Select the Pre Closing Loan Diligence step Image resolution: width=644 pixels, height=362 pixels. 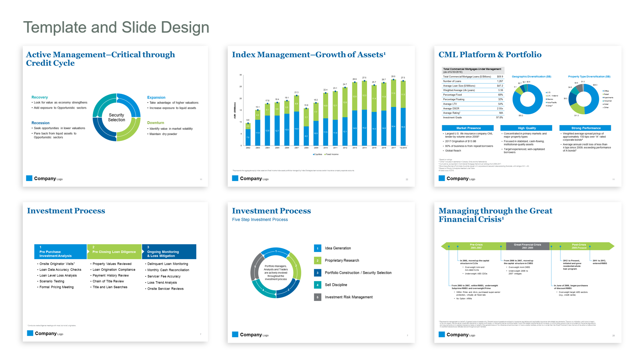114,252
